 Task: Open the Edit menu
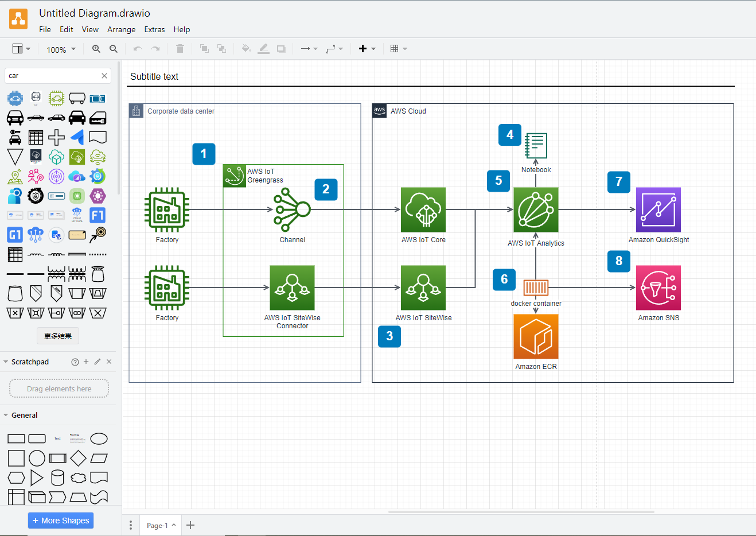(x=67, y=29)
